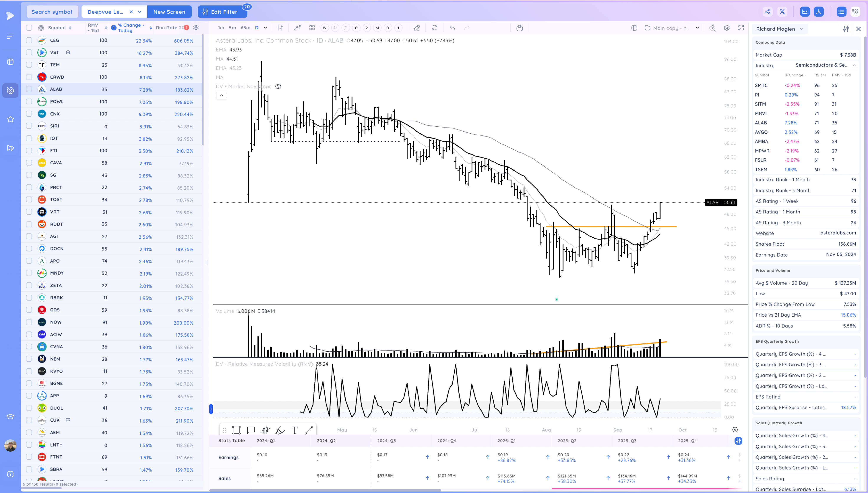This screenshot has width=868, height=493.
Task: Click the Search symbol field
Action: pos(52,12)
